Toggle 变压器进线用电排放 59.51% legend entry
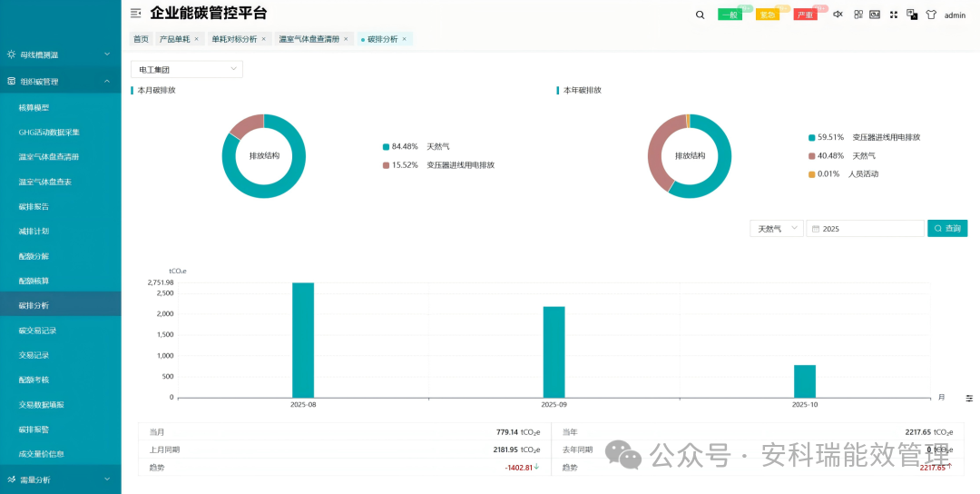 865,137
